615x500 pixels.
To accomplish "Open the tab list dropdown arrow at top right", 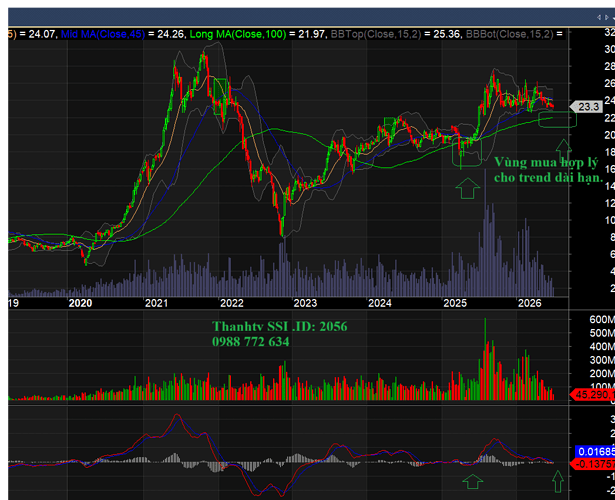I will click(613, 17).
